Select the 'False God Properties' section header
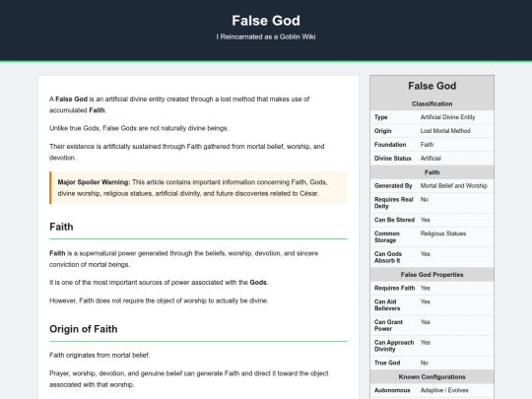532x399 pixels. [x=432, y=275]
